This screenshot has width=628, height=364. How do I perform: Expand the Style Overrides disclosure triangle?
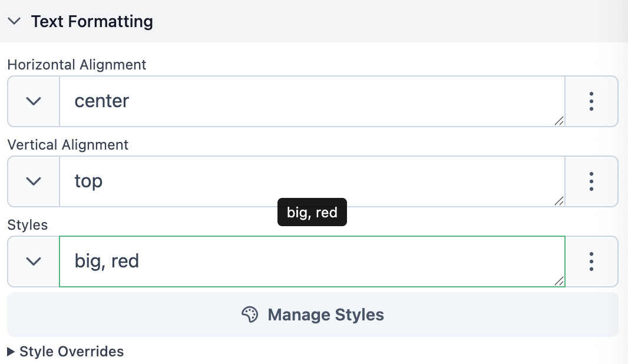11,352
